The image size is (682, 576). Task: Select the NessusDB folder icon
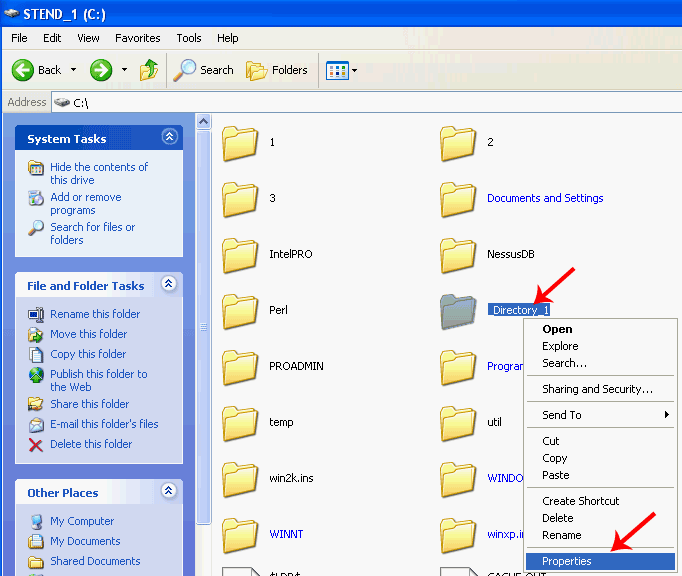[x=458, y=255]
